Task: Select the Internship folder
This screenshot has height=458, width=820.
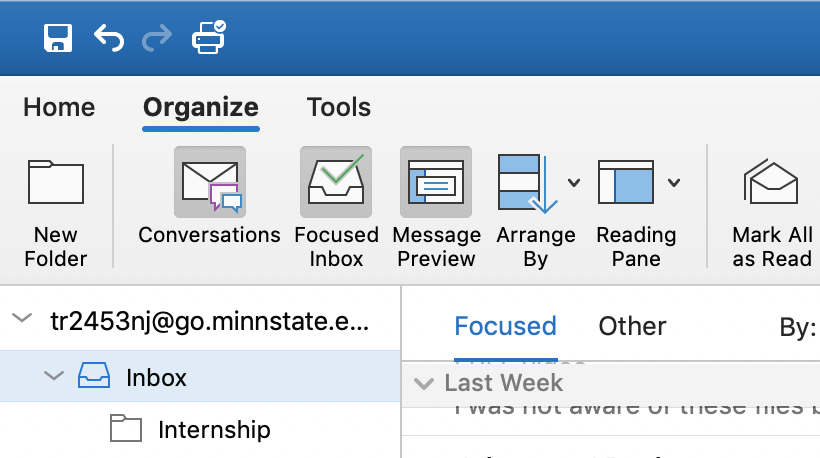Action: coord(213,430)
